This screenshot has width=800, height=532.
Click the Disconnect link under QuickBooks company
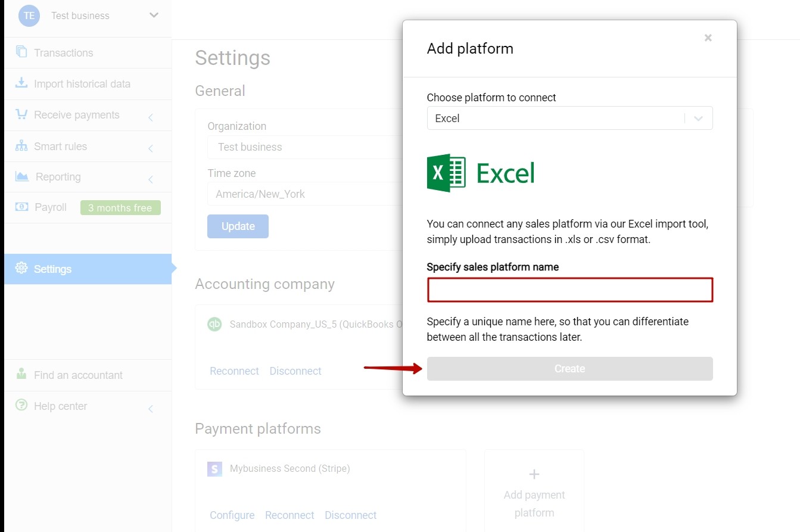coord(295,371)
